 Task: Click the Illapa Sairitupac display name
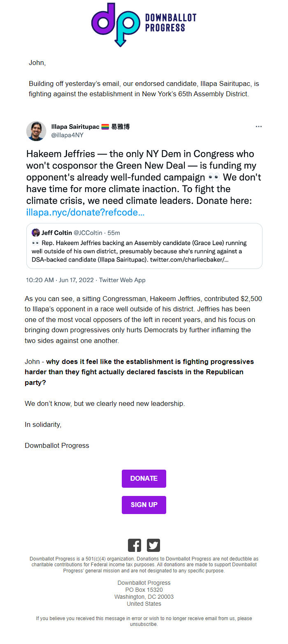click(75, 127)
